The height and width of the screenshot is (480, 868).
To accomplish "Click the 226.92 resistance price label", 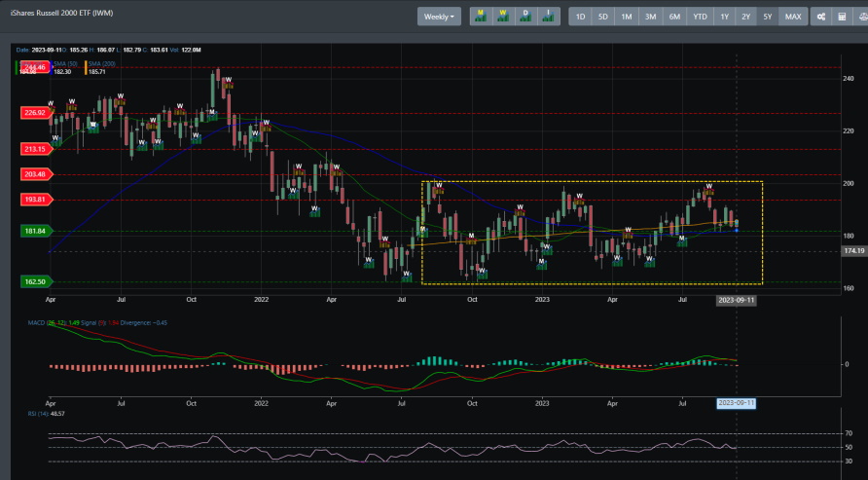I will coord(35,112).
